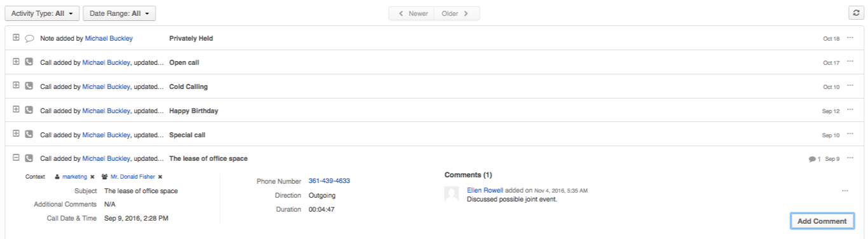The width and height of the screenshot is (868, 239).
Task: Collapse the lease of office space entry
Action: 16,158
